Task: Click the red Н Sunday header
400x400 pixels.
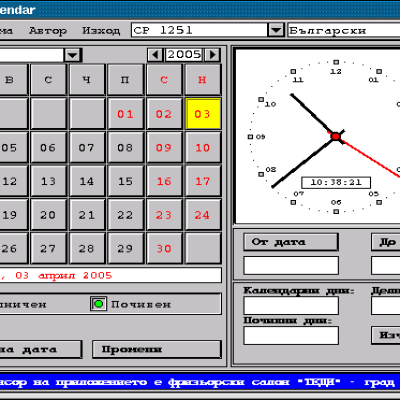Action: 203,80
